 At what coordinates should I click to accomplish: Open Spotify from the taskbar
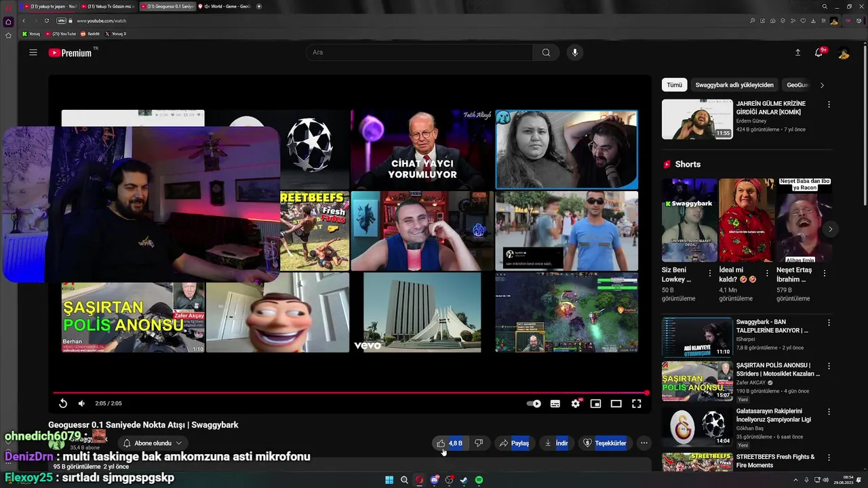479,480
